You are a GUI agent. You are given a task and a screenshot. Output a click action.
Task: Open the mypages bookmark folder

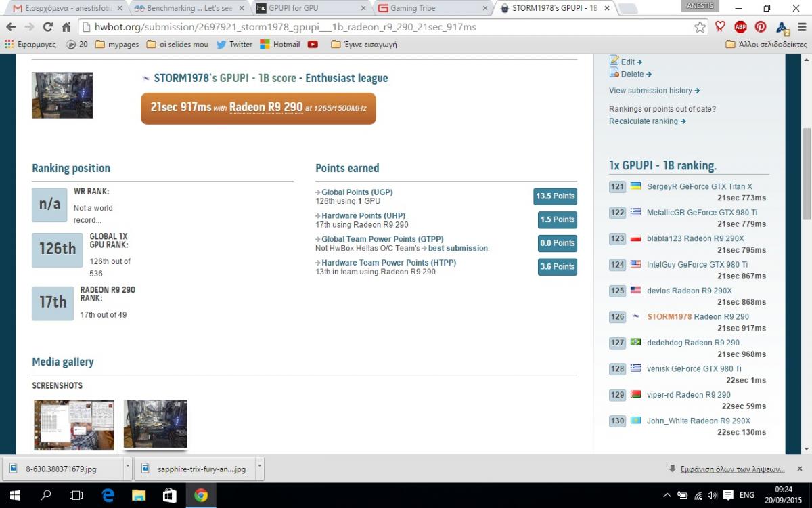click(117, 44)
